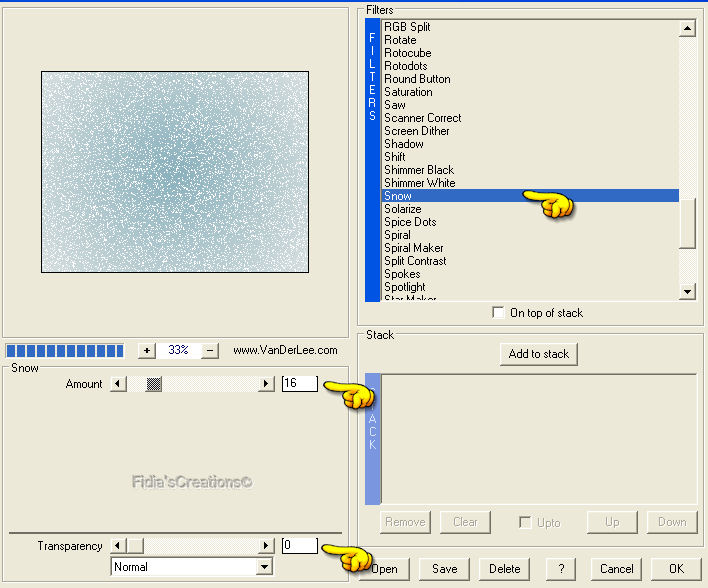This screenshot has width=708, height=588.
Task: Click the Transparency slider right arrow
Action: pyautogui.click(x=266, y=546)
